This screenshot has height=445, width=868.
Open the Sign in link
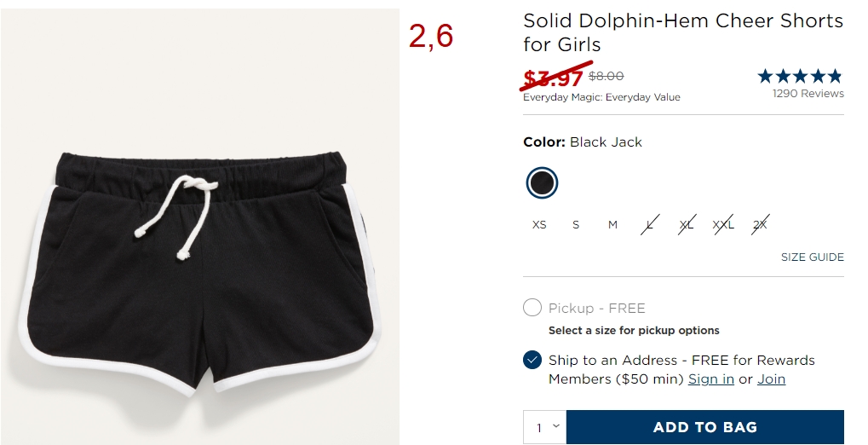point(710,379)
